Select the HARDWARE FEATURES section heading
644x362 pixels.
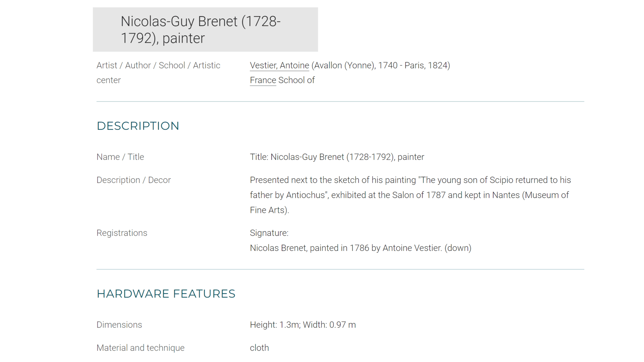point(166,294)
